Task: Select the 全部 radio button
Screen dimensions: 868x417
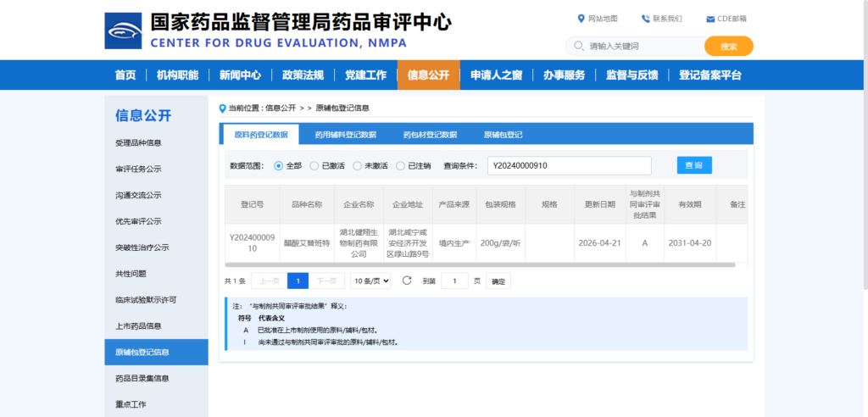Action: coord(278,166)
